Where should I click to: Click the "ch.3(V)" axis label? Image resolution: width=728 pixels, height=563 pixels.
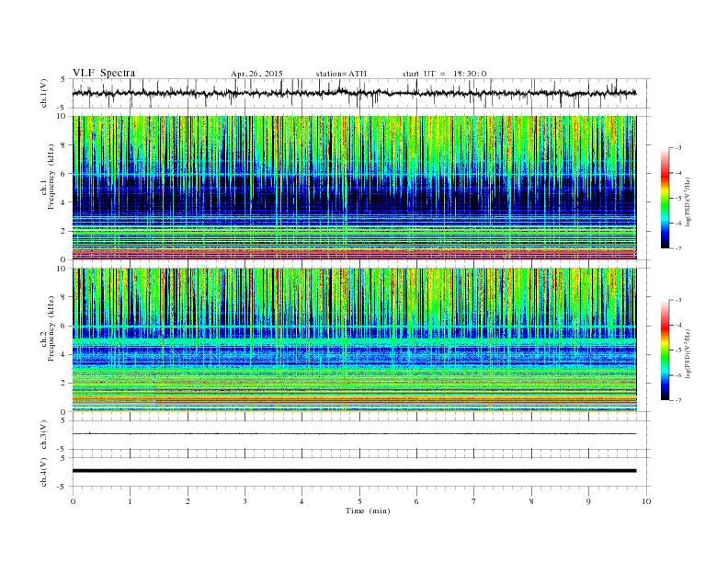[44, 435]
